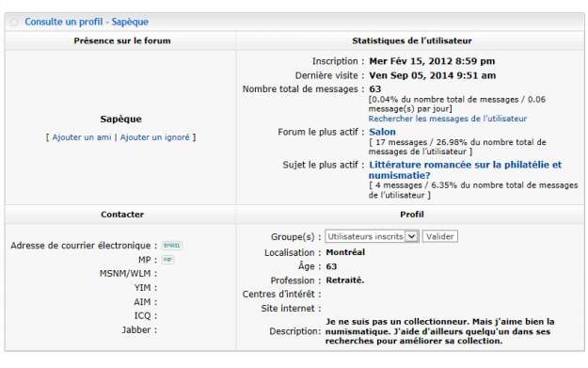This screenshot has height=368, width=588.
Task: Click the Valider button
Action: 440,236
